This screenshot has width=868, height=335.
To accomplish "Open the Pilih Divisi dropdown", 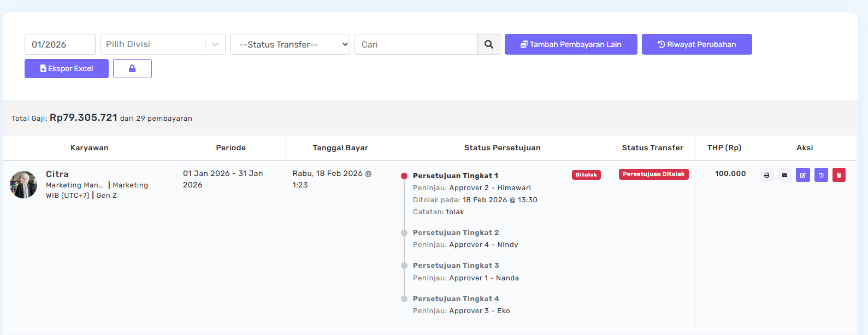I will pyautogui.click(x=162, y=44).
